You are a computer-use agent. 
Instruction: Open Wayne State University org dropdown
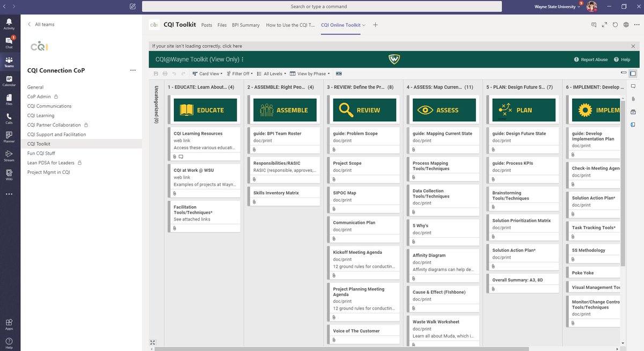(557, 6)
